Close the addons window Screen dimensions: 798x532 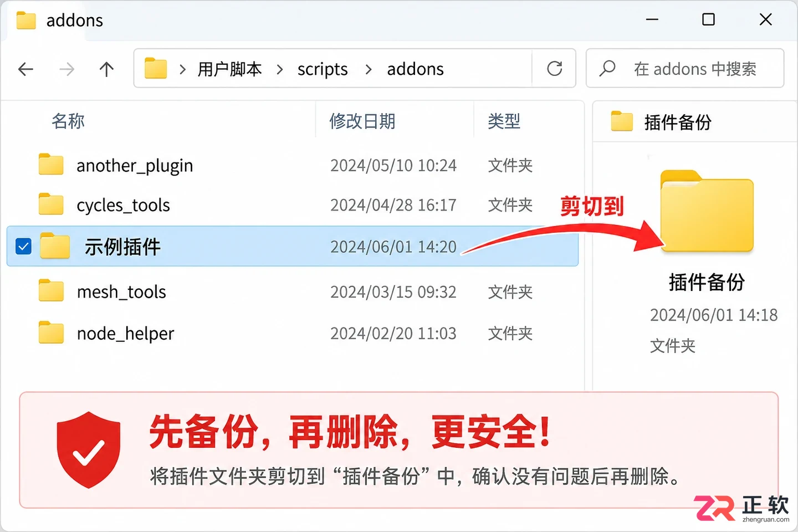(x=765, y=19)
